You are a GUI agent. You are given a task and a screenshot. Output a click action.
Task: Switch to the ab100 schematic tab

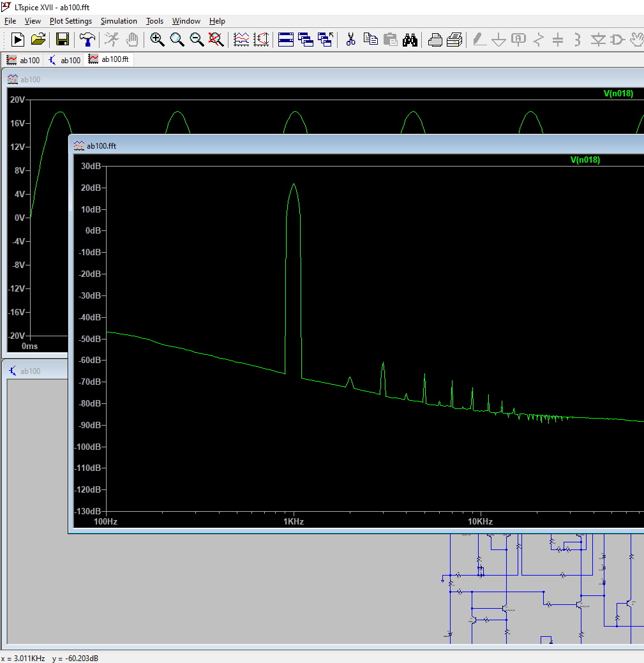click(64, 60)
